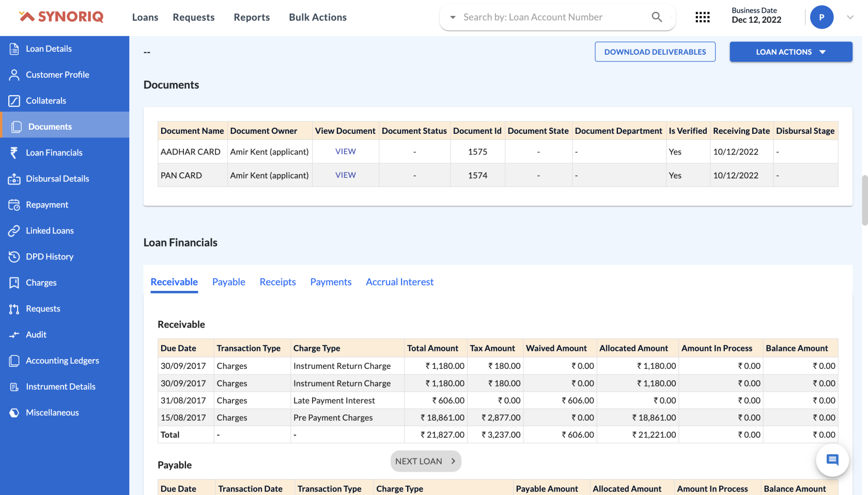Click the Document Name column header
Viewport: 868px width, 495px height.
(192, 131)
